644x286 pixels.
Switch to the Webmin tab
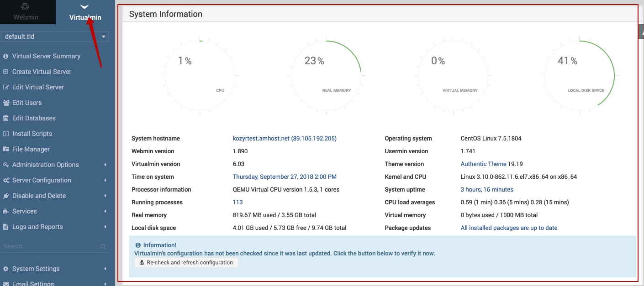(26, 12)
